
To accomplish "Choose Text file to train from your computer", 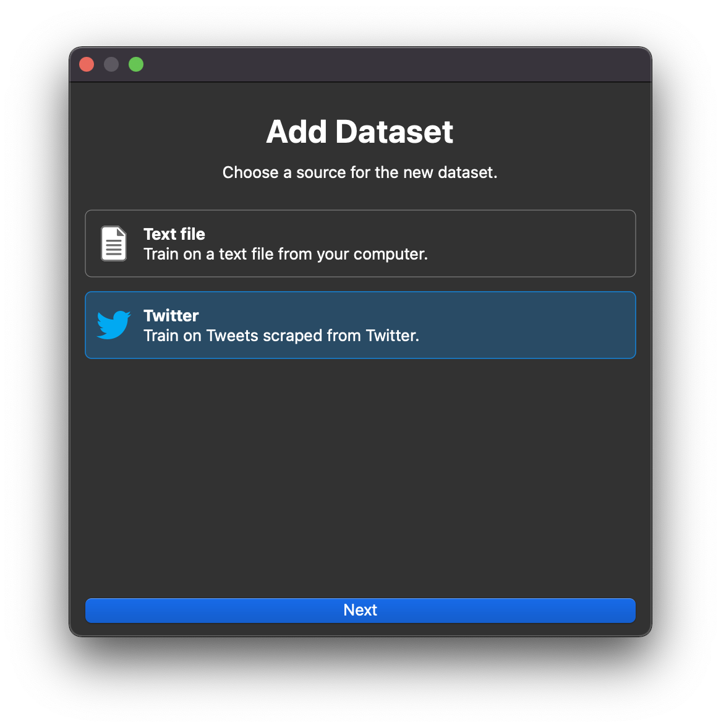I will tap(360, 243).
